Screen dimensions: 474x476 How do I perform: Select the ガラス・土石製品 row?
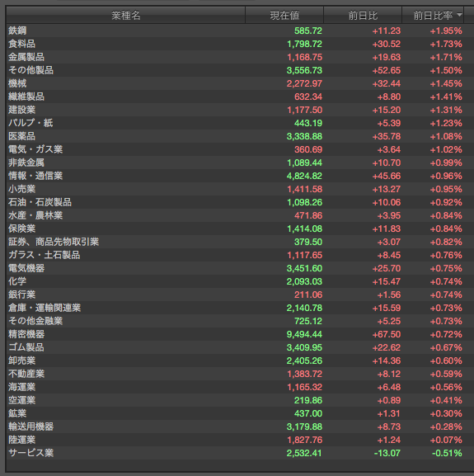tap(240, 255)
